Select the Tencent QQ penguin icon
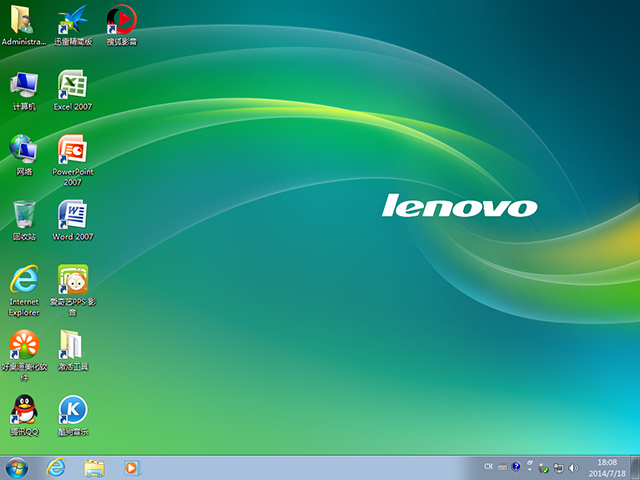Image resolution: width=640 pixels, height=480 pixels. (x=24, y=409)
